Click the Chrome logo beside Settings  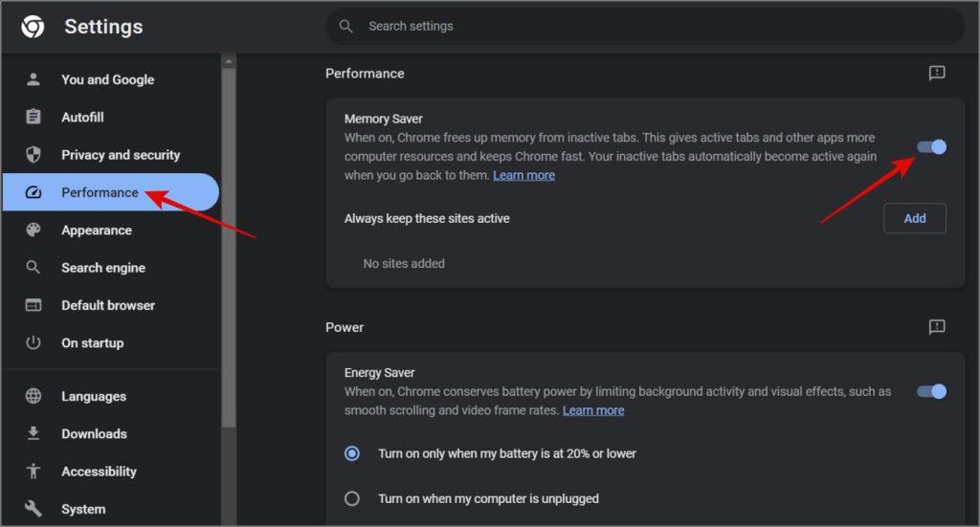coord(33,27)
